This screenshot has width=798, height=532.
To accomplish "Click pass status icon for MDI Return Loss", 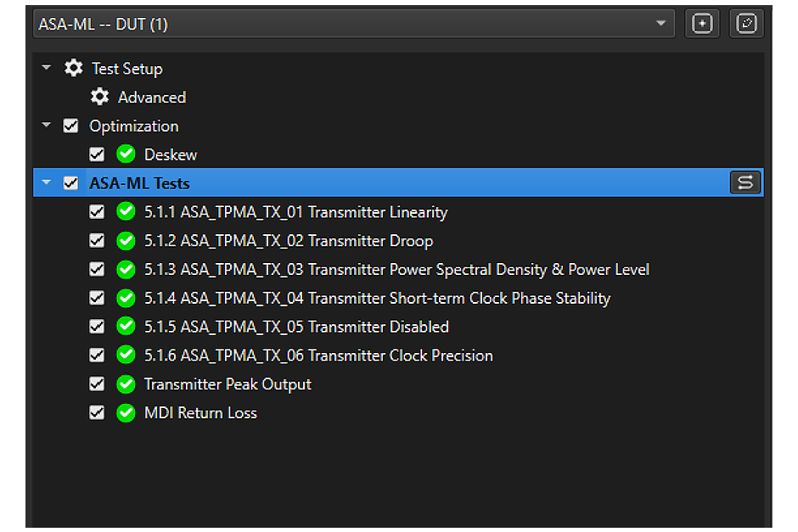I will (x=126, y=413).
